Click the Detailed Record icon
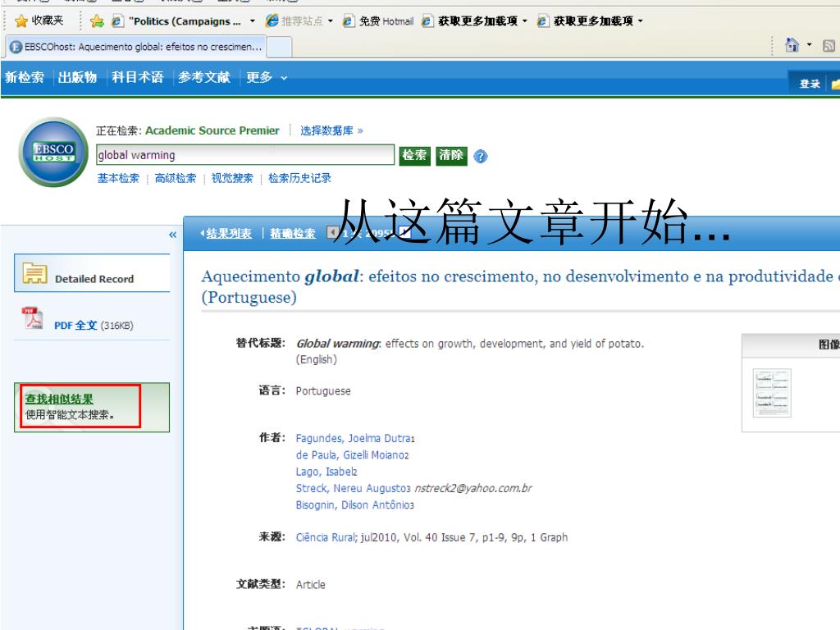The width and height of the screenshot is (840, 630). click(x=34, y=273)
